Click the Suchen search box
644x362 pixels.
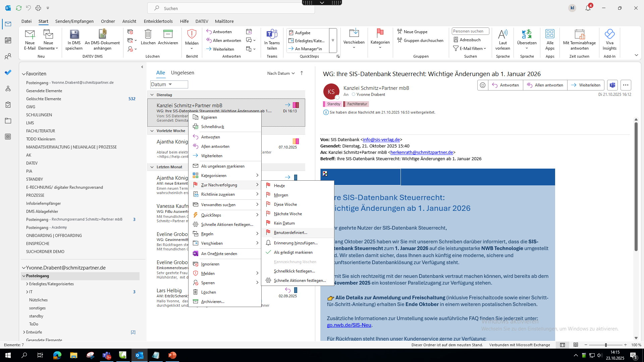click(231, 8)
